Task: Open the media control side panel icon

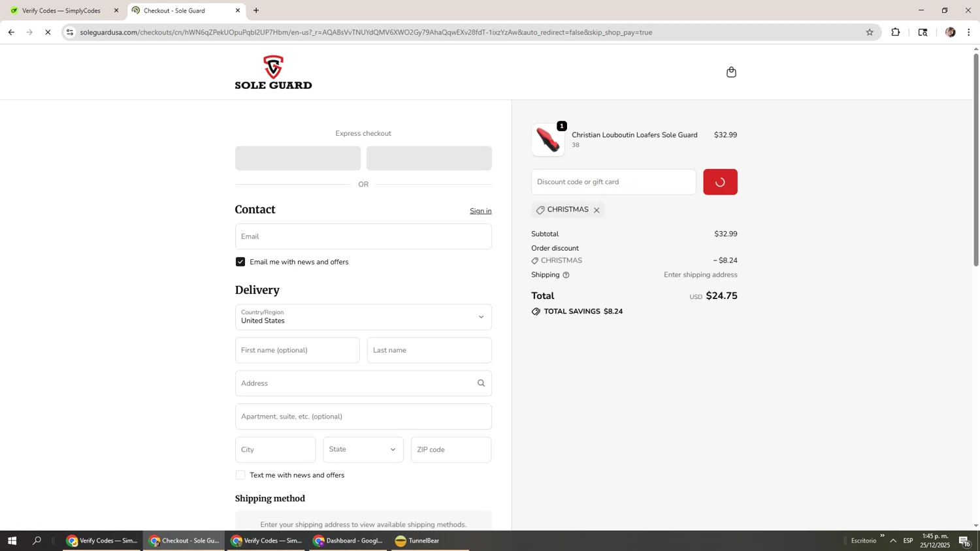Action: click(x=923, y=32)
